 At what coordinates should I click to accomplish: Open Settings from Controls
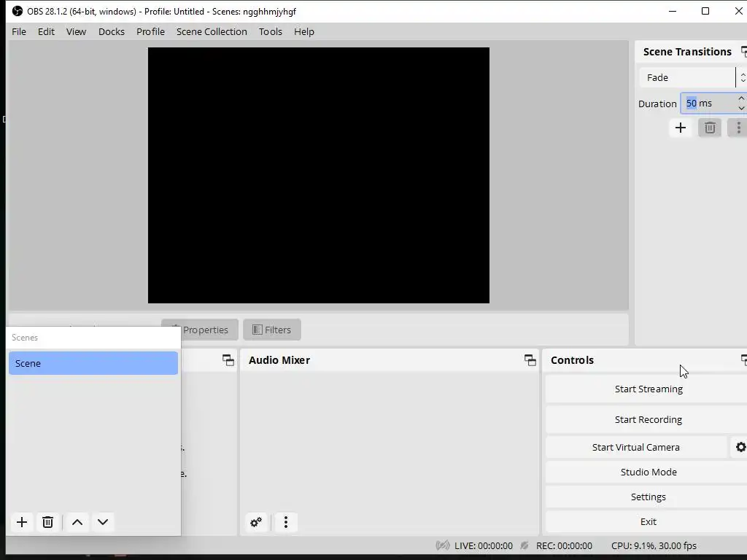click(x=649, y=497)
